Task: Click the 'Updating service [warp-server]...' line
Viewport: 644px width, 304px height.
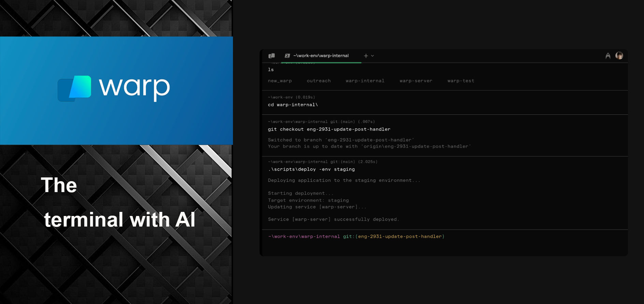Action: [x=317, y=207]
